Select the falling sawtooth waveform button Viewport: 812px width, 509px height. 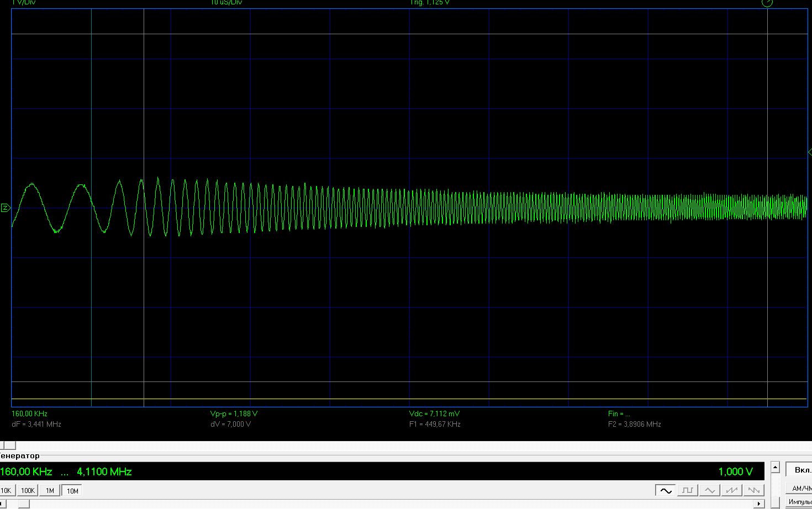[x=753, y=490]
